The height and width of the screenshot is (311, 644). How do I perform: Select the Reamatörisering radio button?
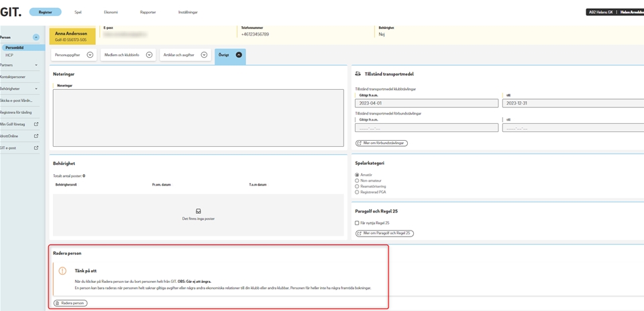coord(357,186)
